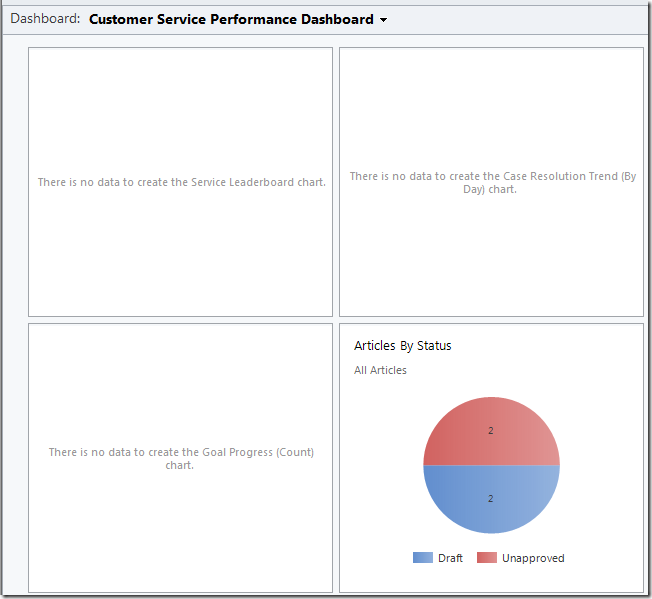The height and width of the screenshot is (599, 652).
Task: Focus the empty top of Service Leaderboard panel
Action: (x=181, y=90)
